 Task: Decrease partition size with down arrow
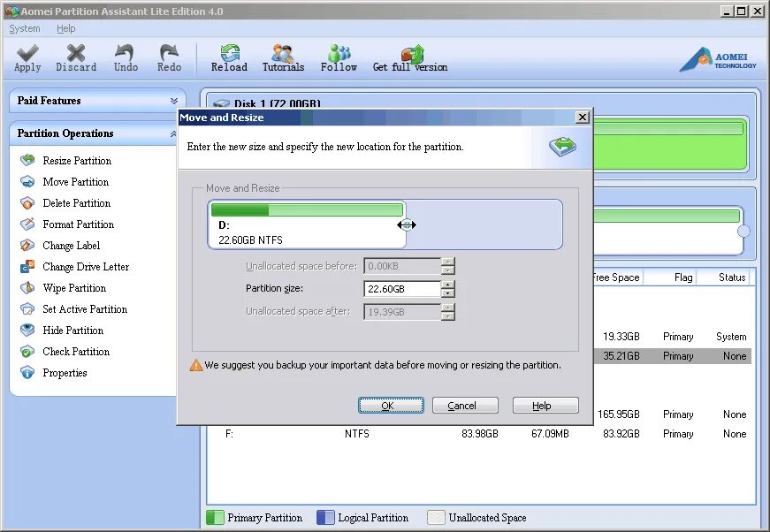coord(448,293)
